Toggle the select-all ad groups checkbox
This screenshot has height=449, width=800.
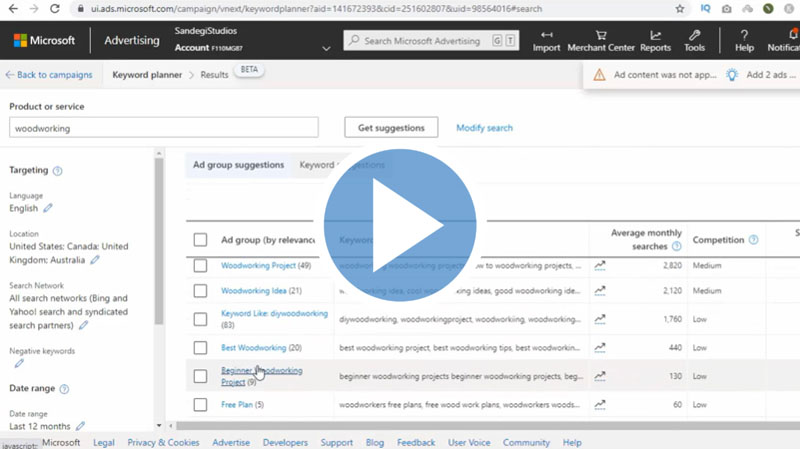(x=200, y=240)
